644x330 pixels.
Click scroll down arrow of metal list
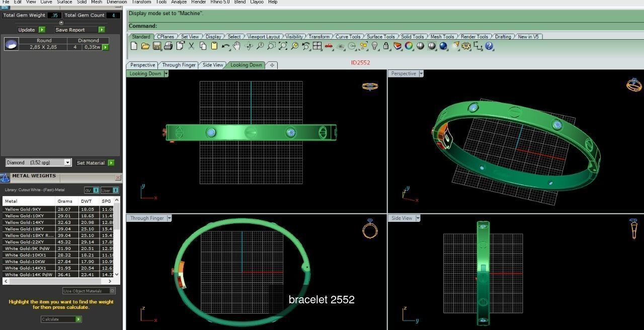click(x=117, y=275)
